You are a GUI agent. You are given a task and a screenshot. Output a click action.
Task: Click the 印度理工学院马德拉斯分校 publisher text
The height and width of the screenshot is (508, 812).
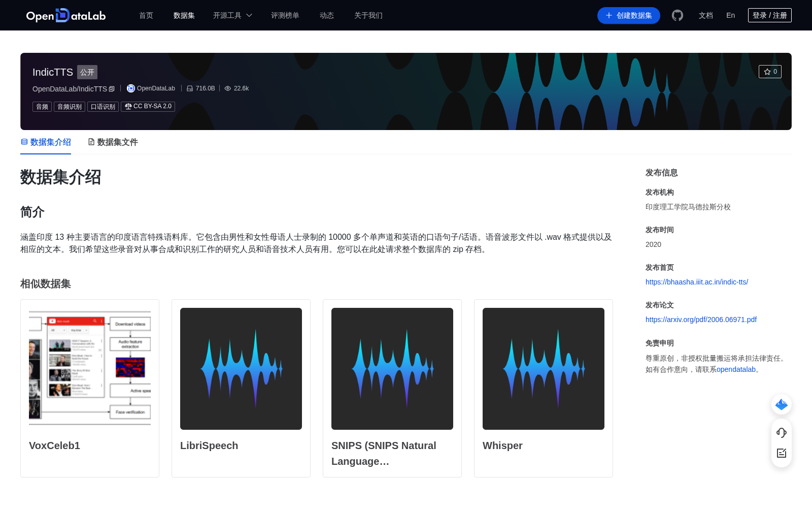[x=688, y=207]
